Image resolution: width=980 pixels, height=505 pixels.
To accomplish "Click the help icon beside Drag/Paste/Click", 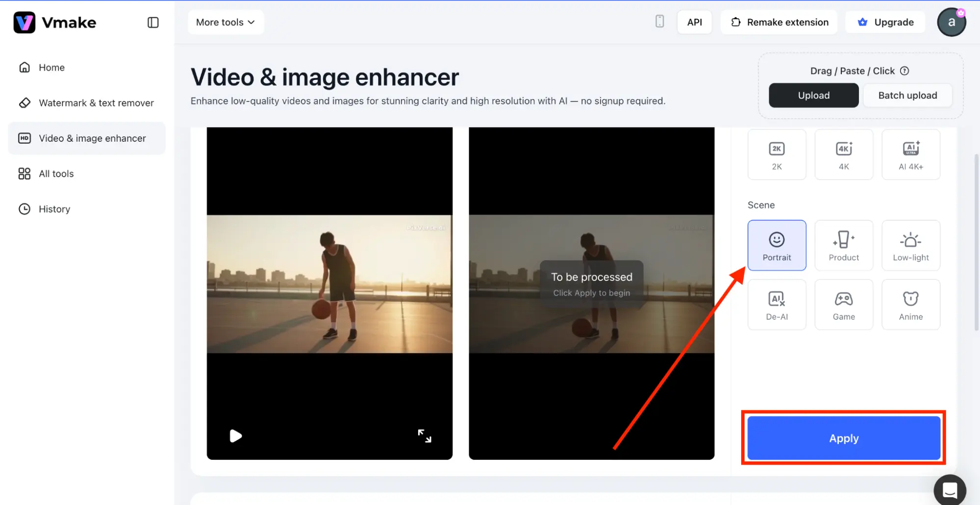I will 905,71.
